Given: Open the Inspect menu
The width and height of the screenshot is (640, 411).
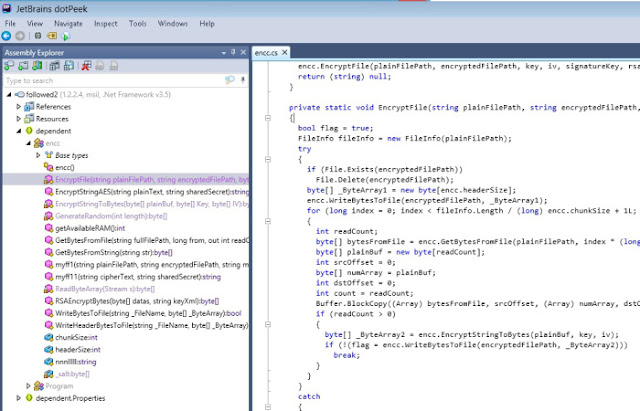Looking at the screenshot, I should coord(106,24).
